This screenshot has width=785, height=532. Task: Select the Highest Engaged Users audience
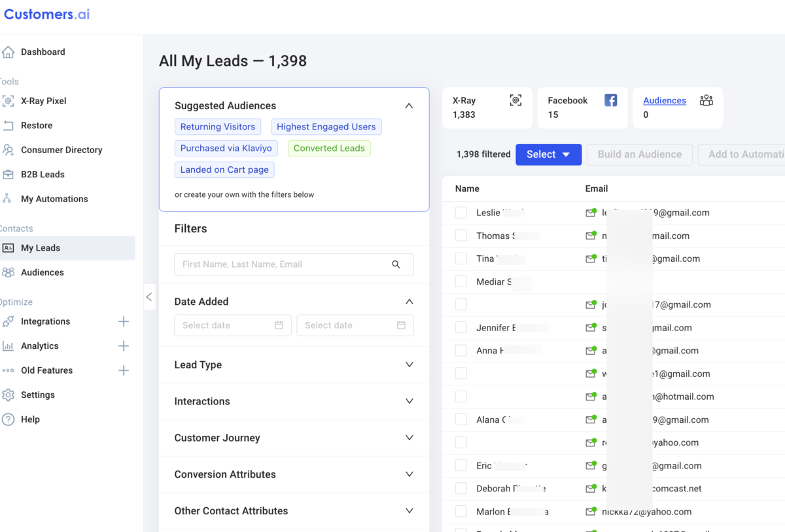(x=326, y=127)
